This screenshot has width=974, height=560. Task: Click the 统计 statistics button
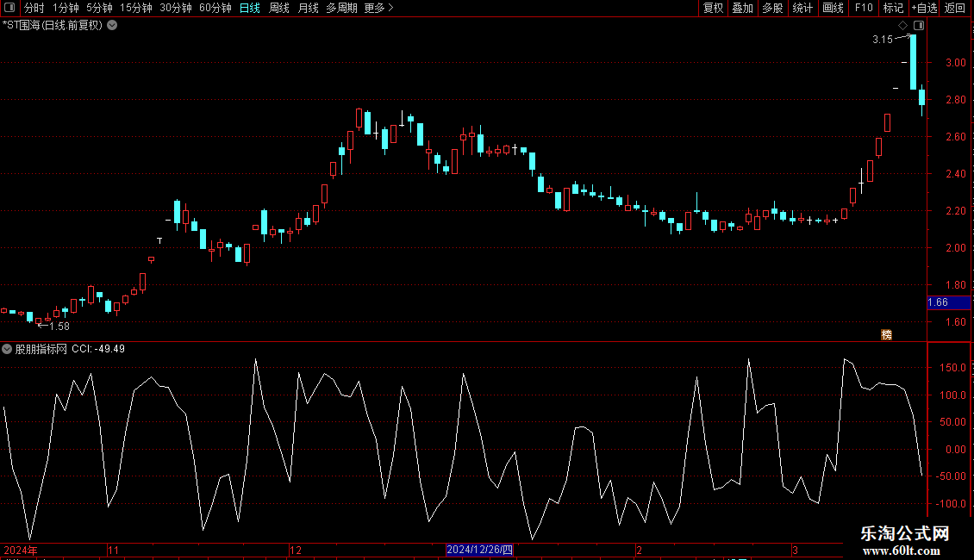[x=802, y=8]
